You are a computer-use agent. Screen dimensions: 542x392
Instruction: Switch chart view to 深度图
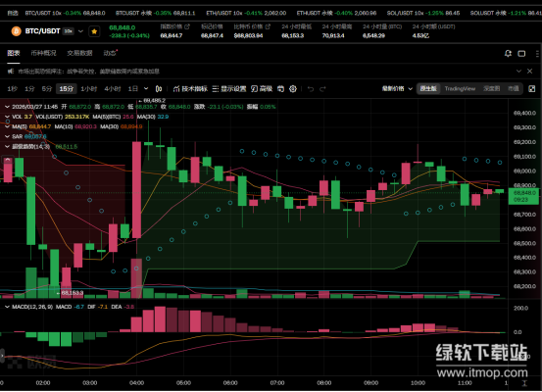pos(492,89)
